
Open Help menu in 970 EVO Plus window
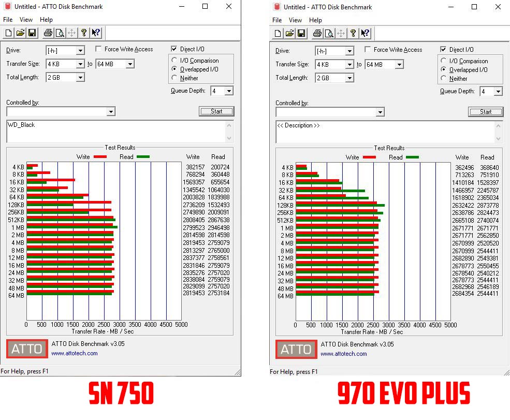pyautogui.click(x=315, y=20)
